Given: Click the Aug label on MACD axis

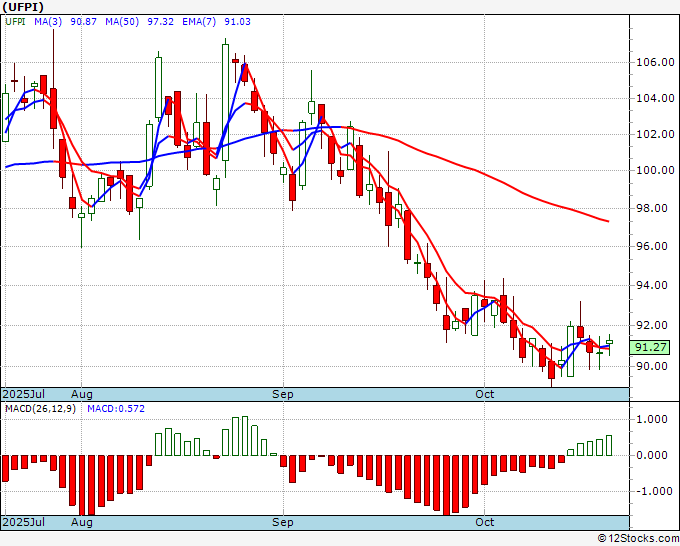Looking at the screenshot, I should [82, 522].
